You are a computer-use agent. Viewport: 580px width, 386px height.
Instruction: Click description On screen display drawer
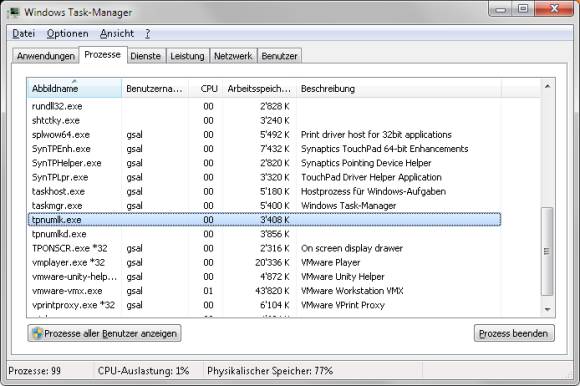(352, 248)
